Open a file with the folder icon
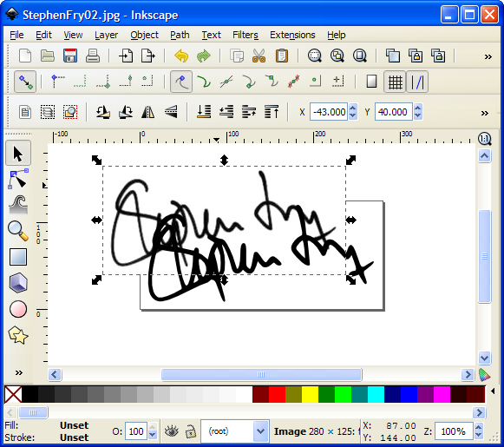 click(x=48, y=56)
